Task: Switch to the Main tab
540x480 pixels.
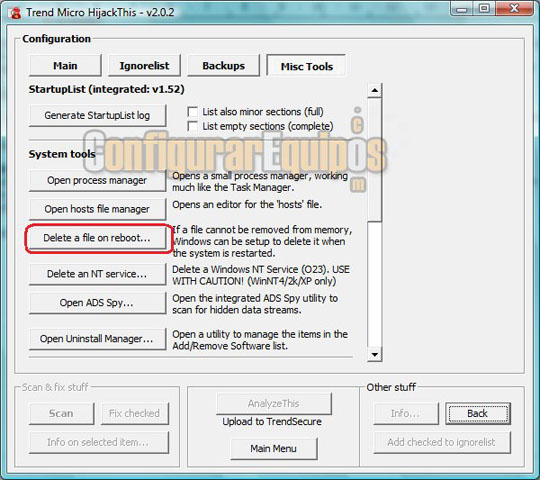Action: [65, 65]
